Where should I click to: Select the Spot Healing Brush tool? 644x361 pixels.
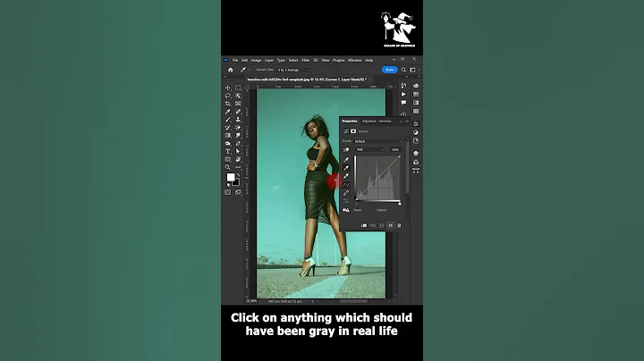tap(238, 112)
